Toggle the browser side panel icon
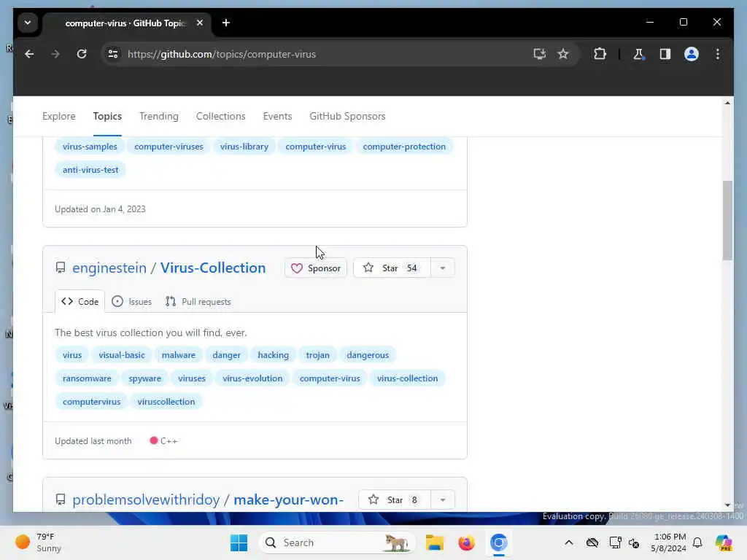This screenshot has width=747, height=560. pyautogui.click(x=665, y=54)
